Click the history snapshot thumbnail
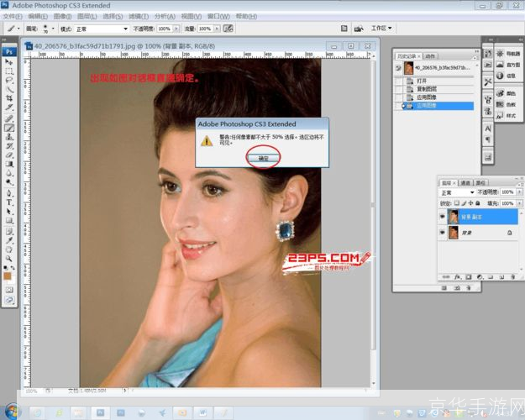This screenshot has height=420, width=525. (408, 68)
